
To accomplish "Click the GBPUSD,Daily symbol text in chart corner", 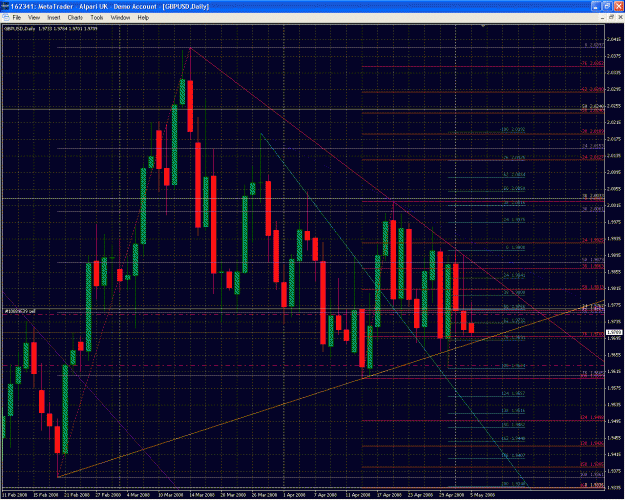I will pyautogui.click(x=20, y=29).
